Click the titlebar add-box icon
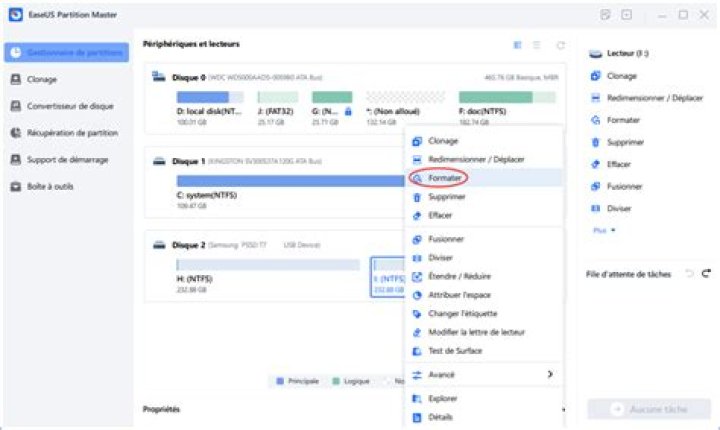 626,15
